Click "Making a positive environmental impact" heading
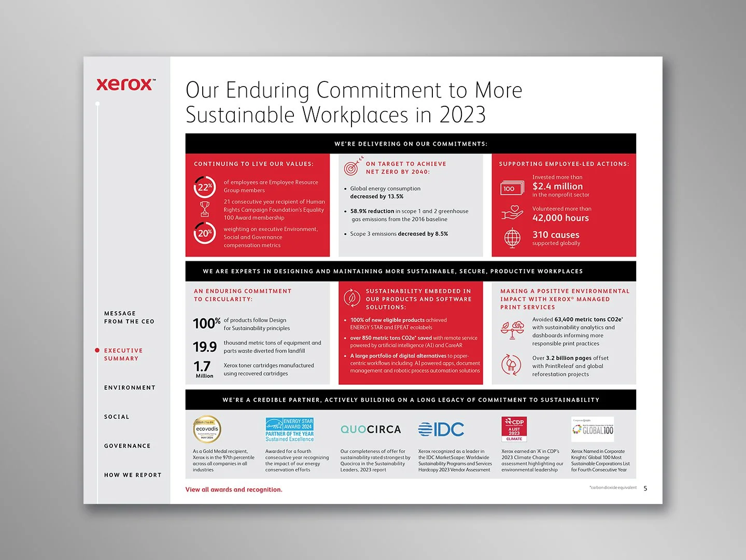 coord(565,299)
